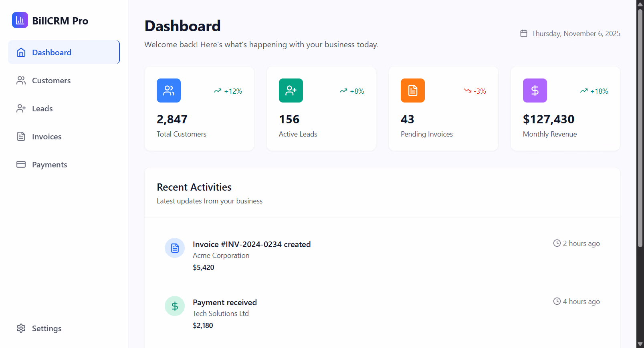
Task: Click the blue Total Customers icon
Action: coord(169,91)
